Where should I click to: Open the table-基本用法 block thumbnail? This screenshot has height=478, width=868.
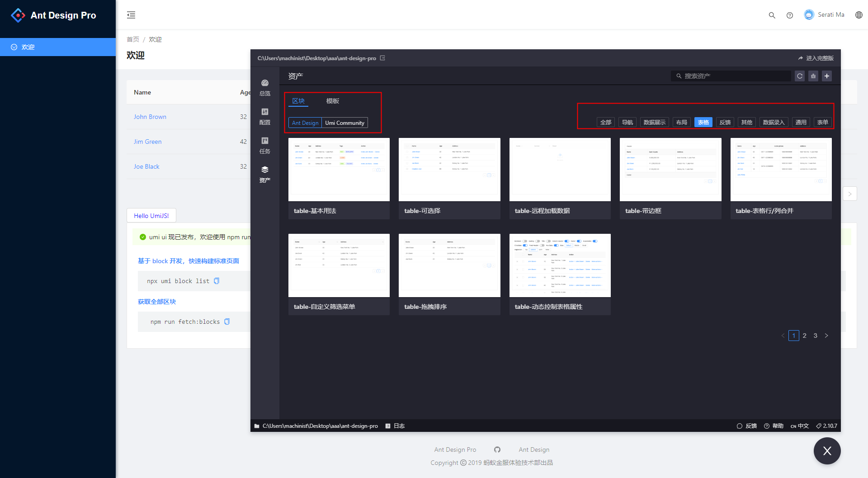point(339,170)
